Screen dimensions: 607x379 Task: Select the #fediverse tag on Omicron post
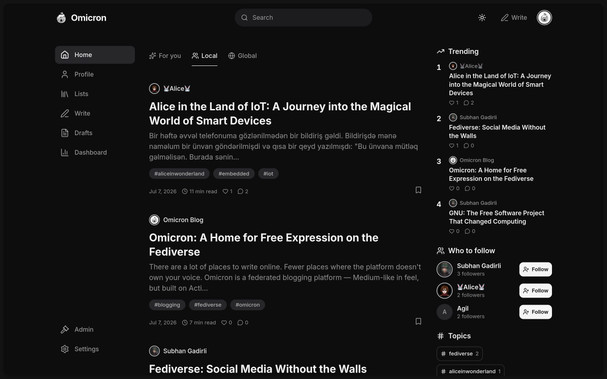[x=208, y=305]
